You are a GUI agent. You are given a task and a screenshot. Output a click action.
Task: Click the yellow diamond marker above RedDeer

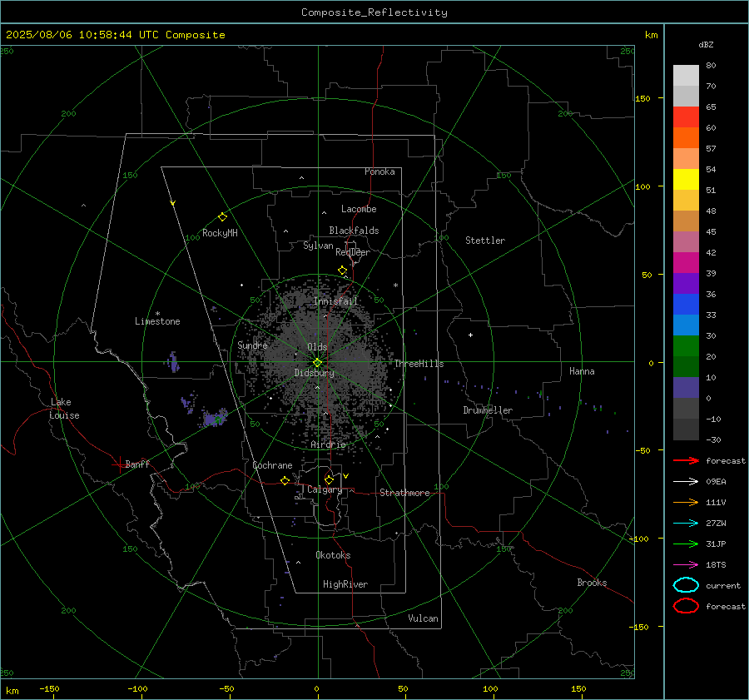point(343,271)
